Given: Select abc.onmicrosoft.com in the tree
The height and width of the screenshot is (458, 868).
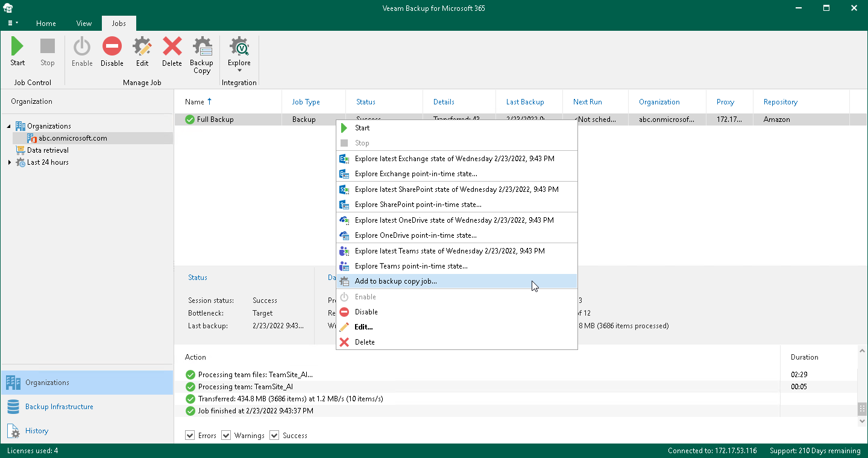Looking at the screenshot, I should click(x=73, y=138).
